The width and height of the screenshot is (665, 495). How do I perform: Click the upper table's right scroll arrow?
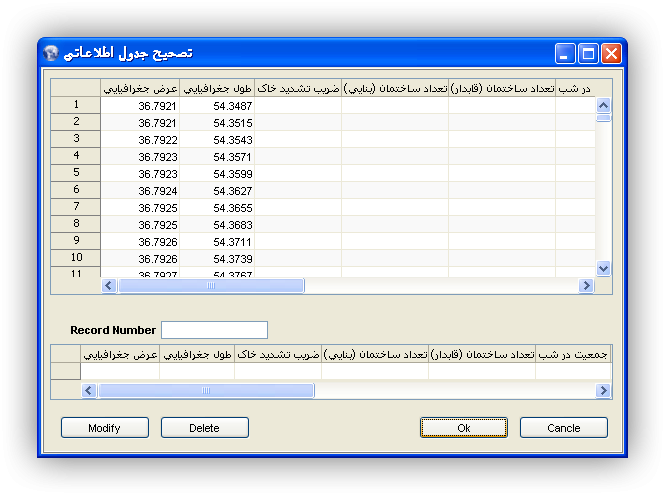pos(586,286)
